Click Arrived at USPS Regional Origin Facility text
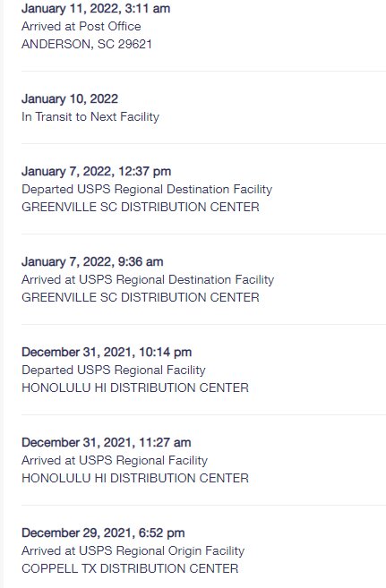 pos(133,550)
